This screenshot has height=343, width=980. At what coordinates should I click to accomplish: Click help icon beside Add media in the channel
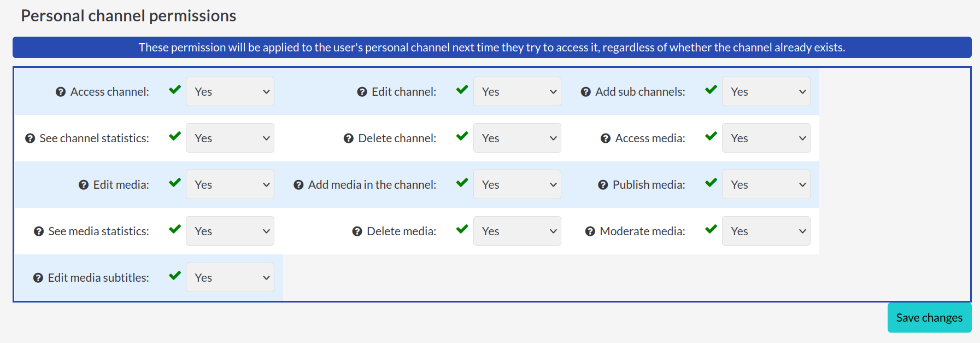click(x=298, y=185)
